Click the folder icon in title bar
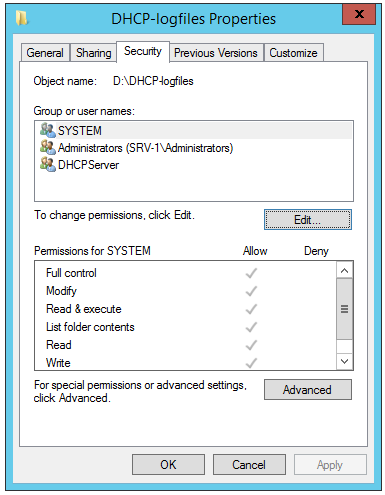This screenshot has width=385, height=495. point(22,18)
